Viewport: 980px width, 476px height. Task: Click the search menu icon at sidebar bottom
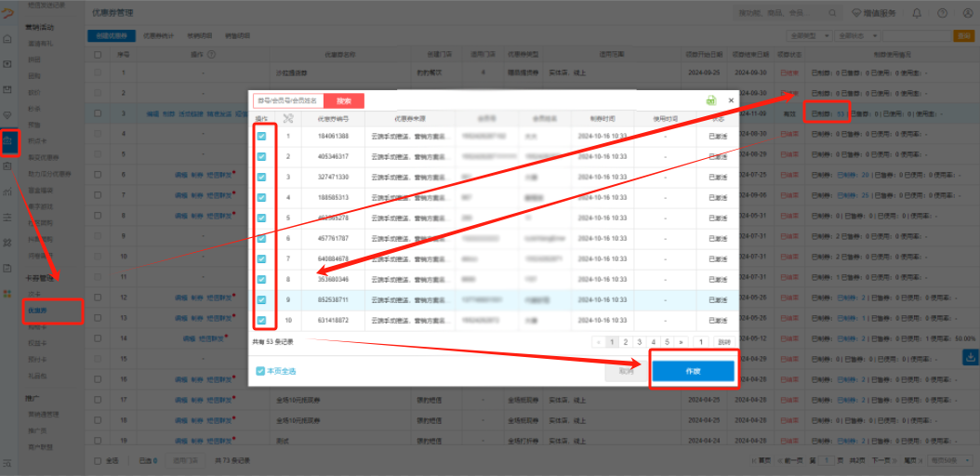pyautogui.click(x=7, y=463)
